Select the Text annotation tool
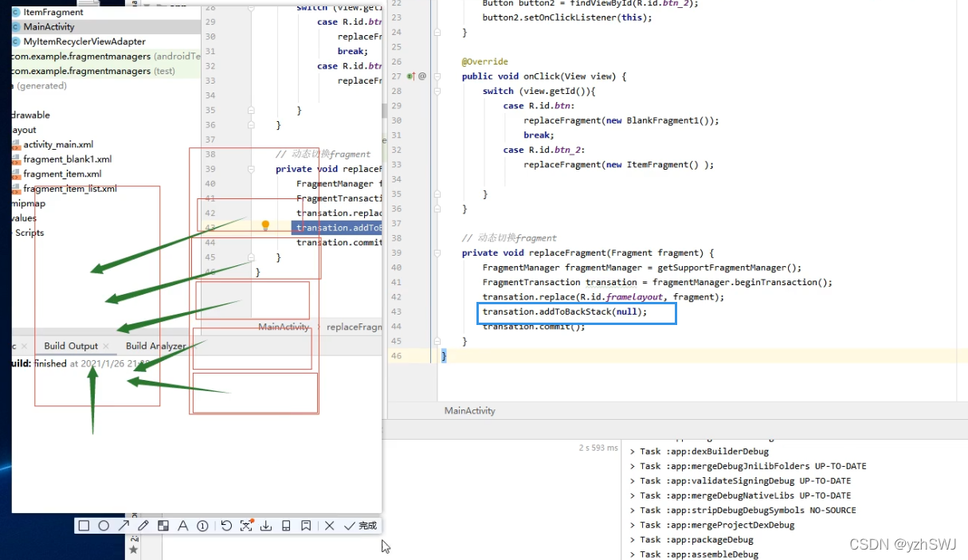 [183, 525]
